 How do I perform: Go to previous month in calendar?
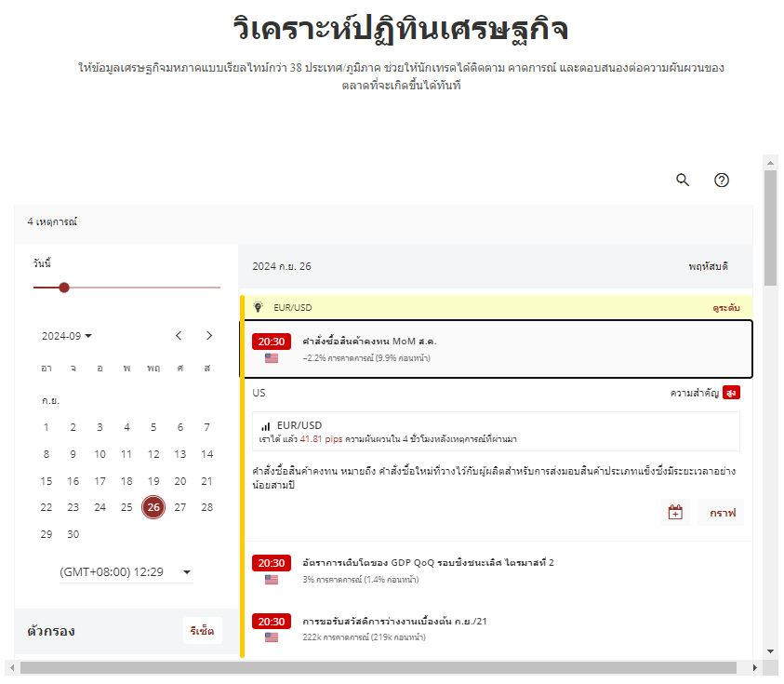179,336
